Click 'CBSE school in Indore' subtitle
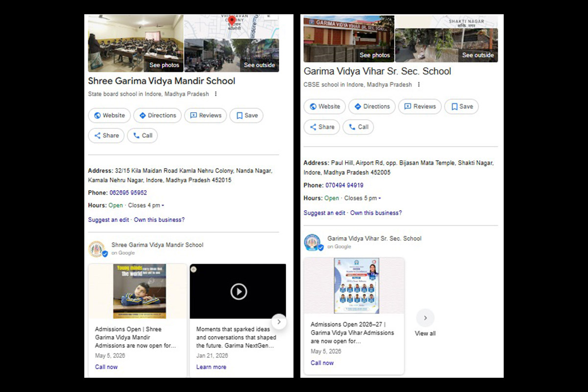This screenshot has width=588, height=392. 358,85
